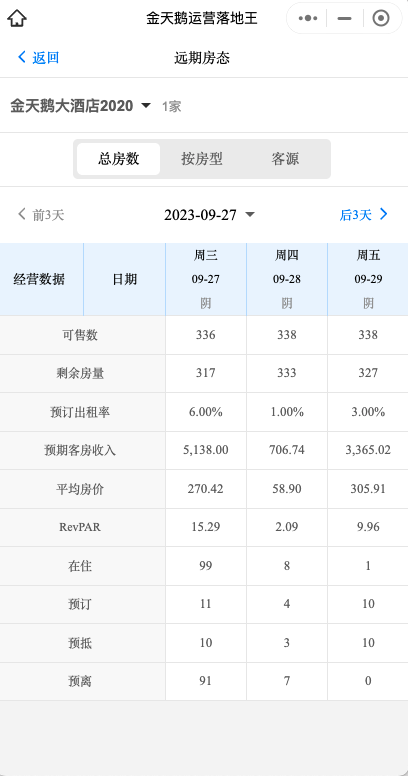Tap the 预期客房收入 row label
The height and width of the screenshot is (776, 408).
80,450
